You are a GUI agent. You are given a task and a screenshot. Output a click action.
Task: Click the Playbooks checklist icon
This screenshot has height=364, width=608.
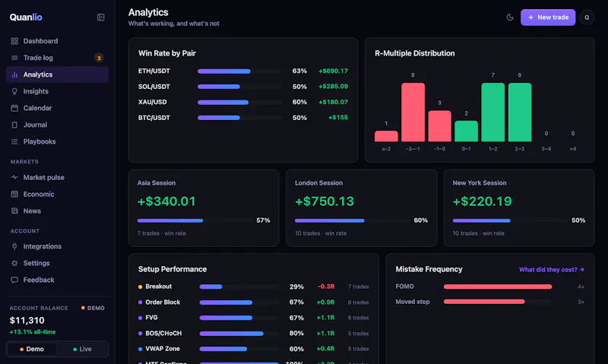click(x=14, y=141)
